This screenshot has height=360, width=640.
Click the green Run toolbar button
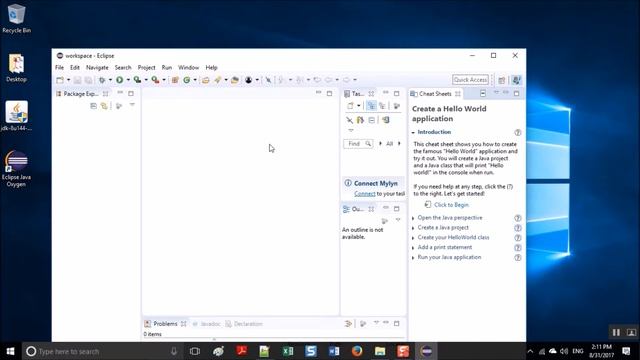(120, 80)
